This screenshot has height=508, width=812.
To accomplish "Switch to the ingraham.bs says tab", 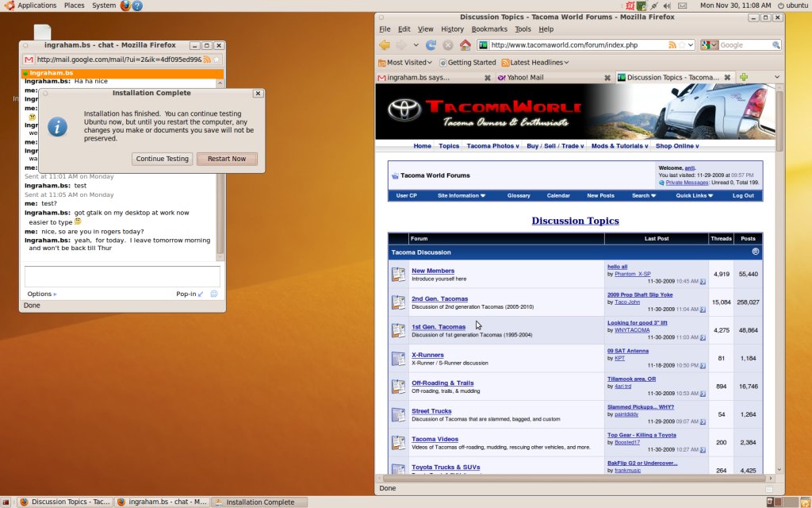I will (x=435, y=77).
